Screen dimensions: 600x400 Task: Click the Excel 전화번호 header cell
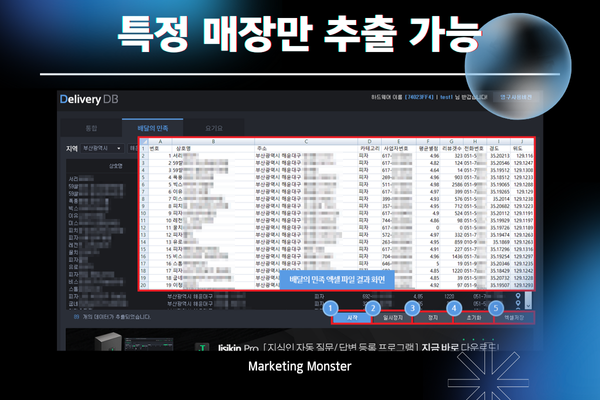(474, 148)
